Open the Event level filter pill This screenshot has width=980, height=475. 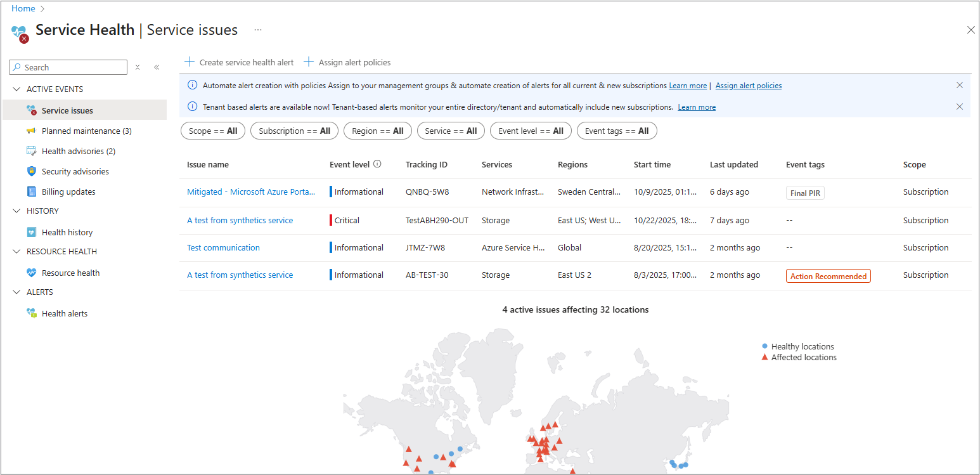click(x=531, y=131)
